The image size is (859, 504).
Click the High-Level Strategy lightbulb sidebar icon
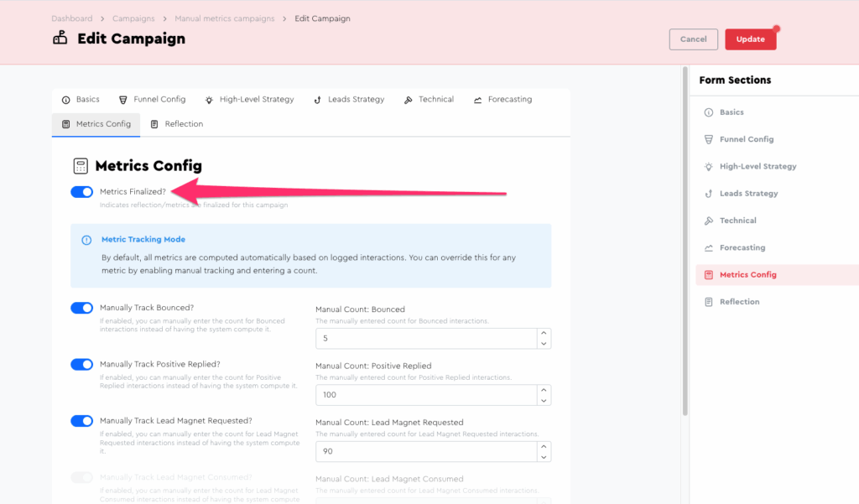(x=709, y=166)
